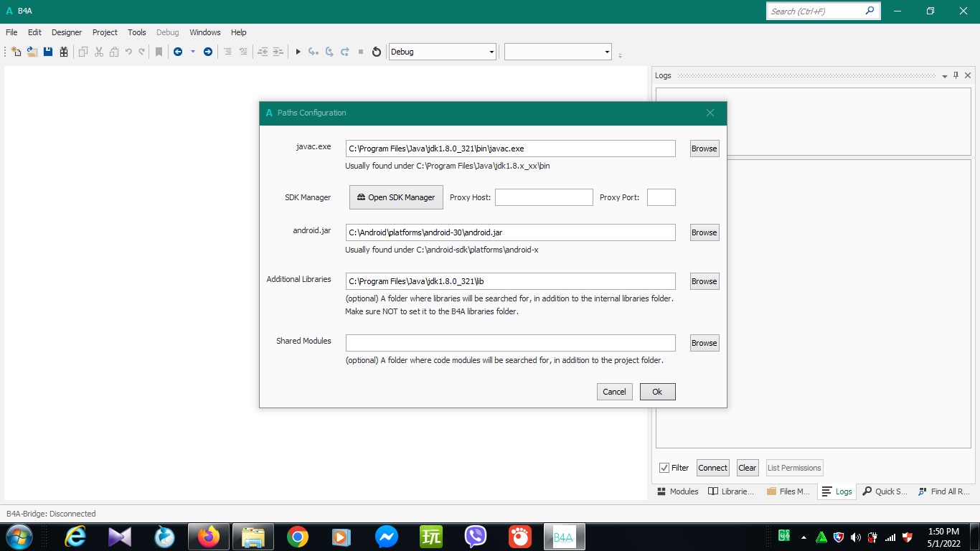
Task: Clear the logs with the Clear button
Action: (748, 468)
